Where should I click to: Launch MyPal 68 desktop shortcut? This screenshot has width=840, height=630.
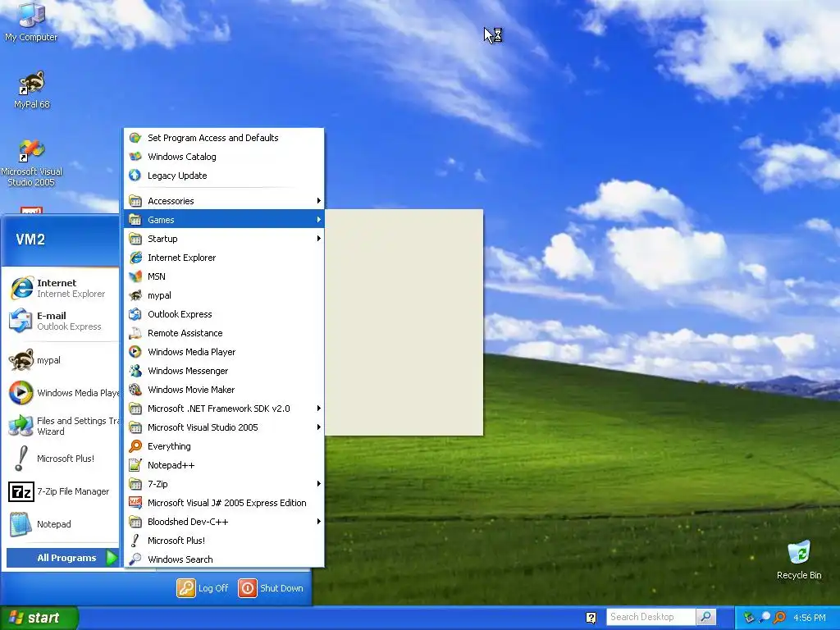(32, 90)
